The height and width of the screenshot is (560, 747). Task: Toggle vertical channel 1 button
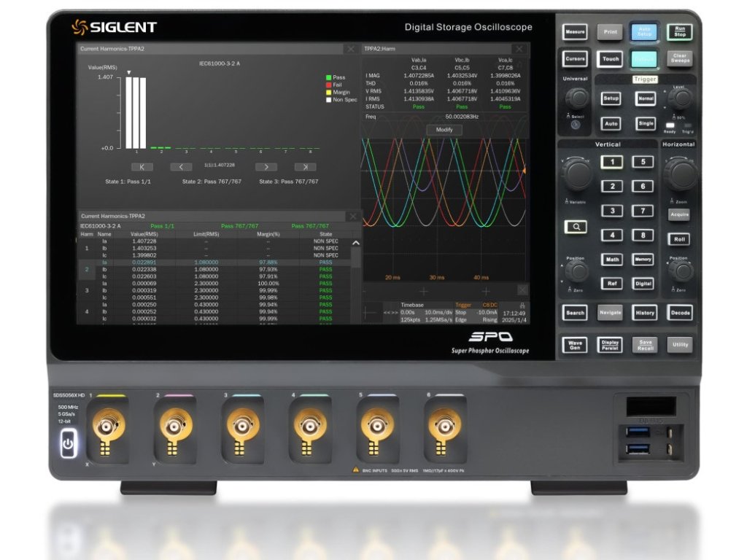[x=612, y=163]
